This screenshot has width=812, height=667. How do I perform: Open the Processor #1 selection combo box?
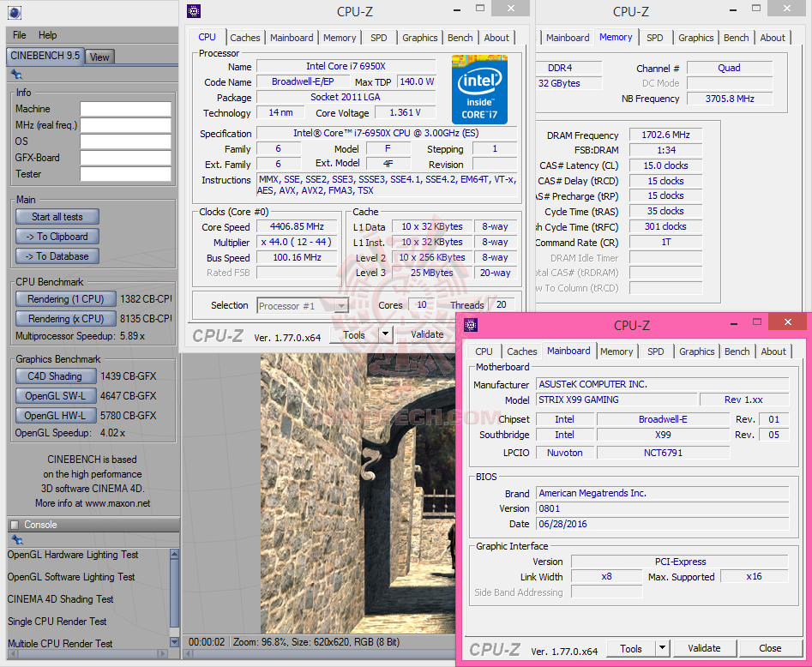coord(303,306)
